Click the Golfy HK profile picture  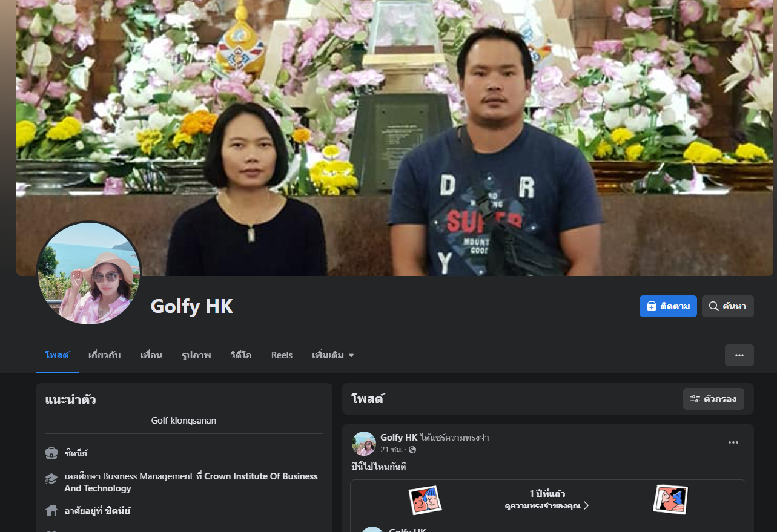pyautogui.click(x=89, y=273)
